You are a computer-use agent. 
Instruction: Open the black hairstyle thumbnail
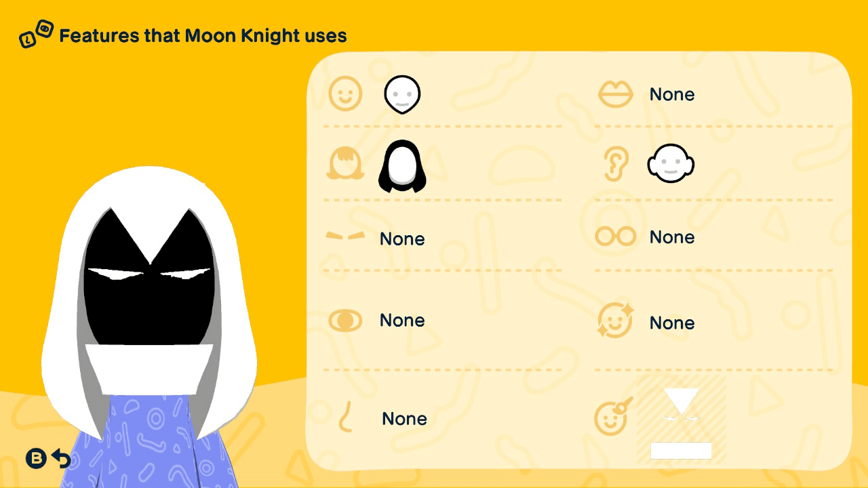click(402, 167)
